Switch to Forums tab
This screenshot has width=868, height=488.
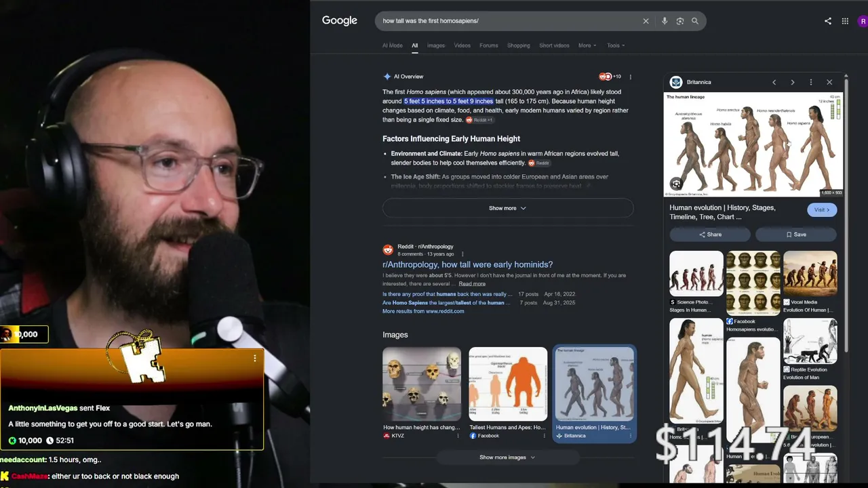click(x=488, y=45)
